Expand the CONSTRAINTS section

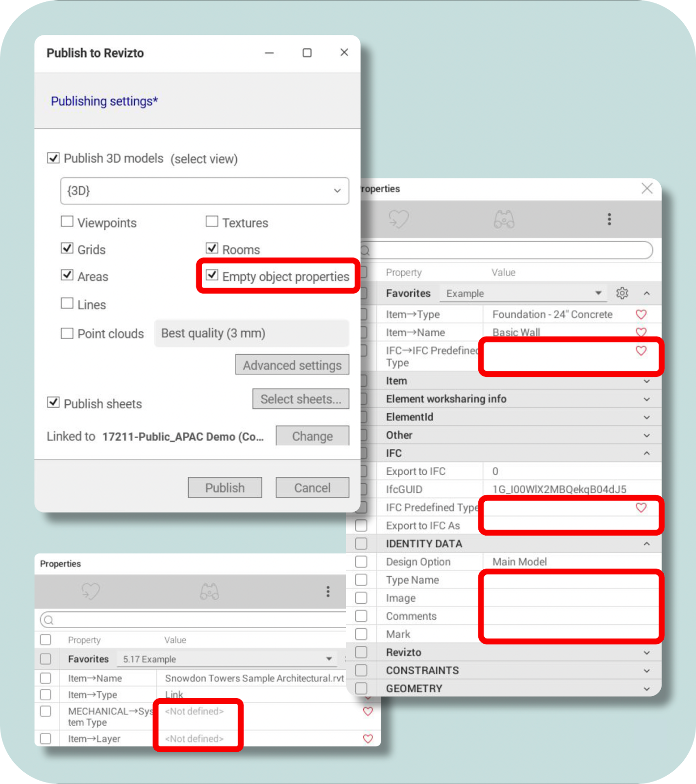[647, 670]
